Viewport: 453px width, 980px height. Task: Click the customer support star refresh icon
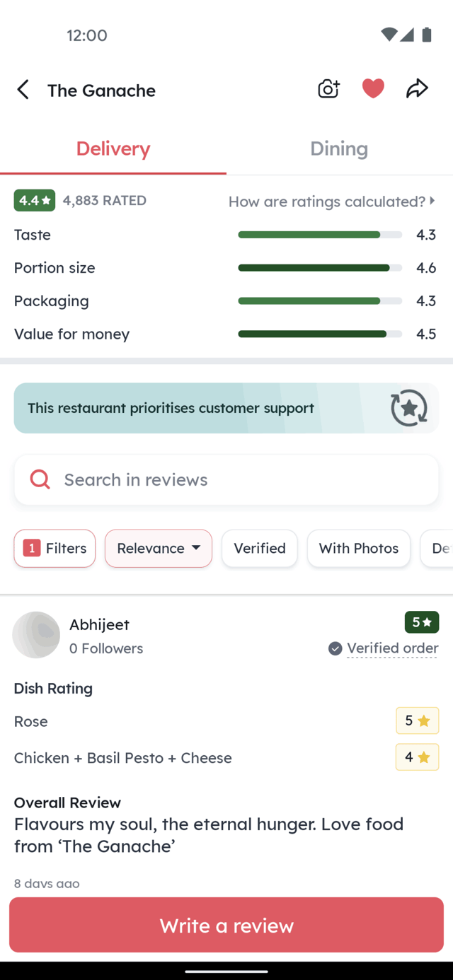point(409,408)
